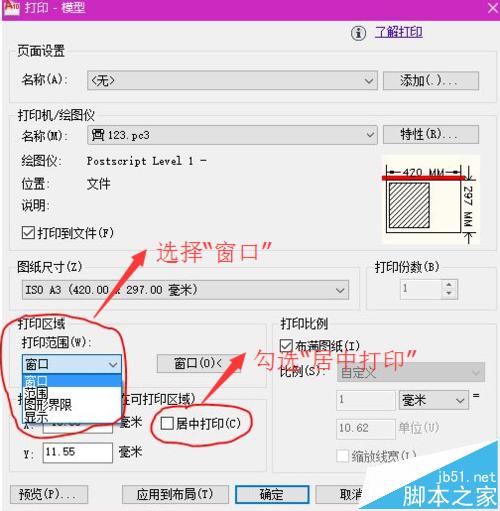The height and width of the screenshot is (511, 500).
Task: Open the 比例 自定义 dropdown
Action: point(411,372)
